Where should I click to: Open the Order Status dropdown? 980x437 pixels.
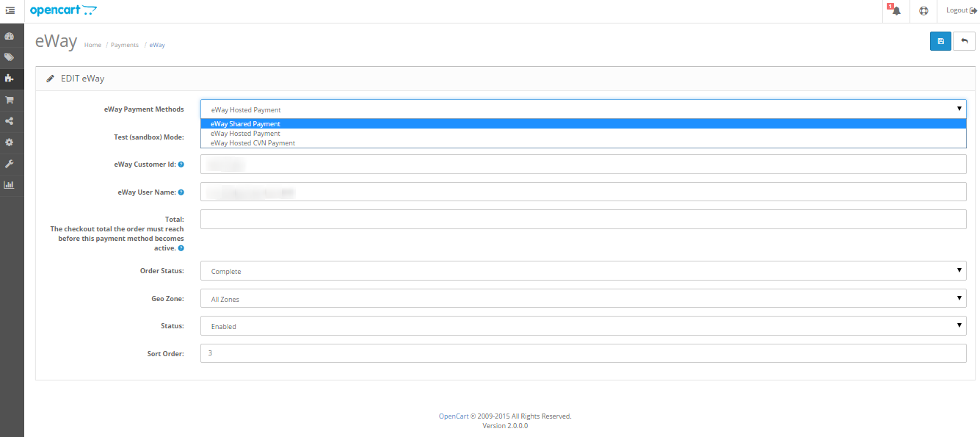pyautogui.click(x=583, y=271)
